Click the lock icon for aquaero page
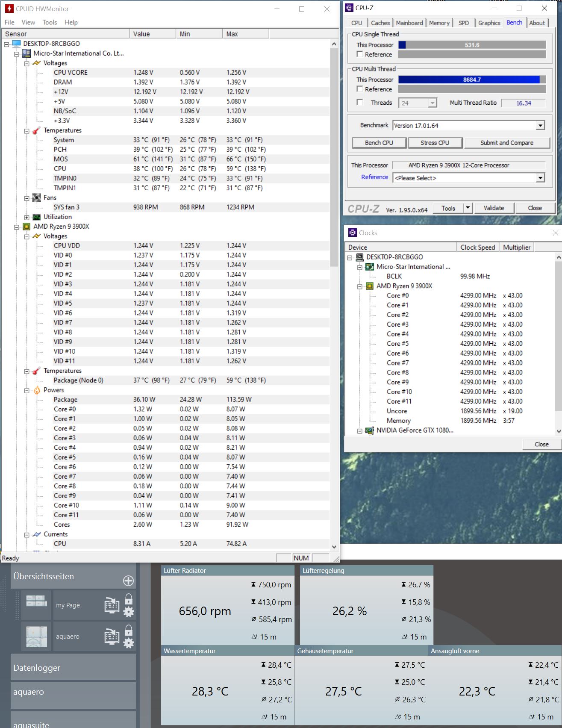Viewport: 562px width, 728px height. point(128,630)
